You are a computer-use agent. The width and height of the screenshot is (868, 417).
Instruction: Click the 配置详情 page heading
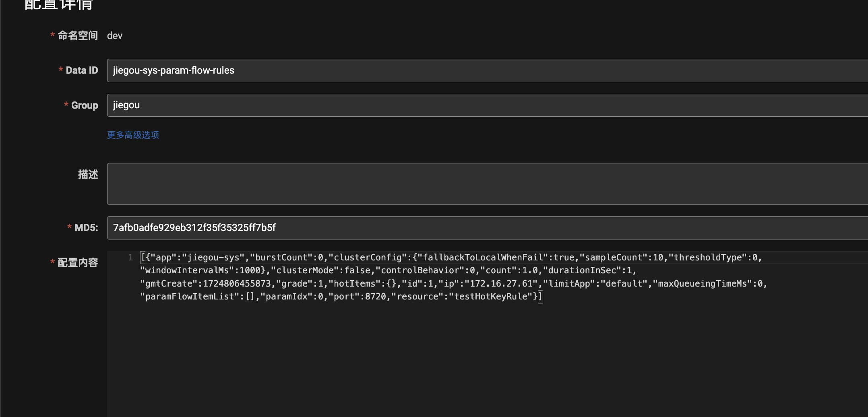coord(59,5)
